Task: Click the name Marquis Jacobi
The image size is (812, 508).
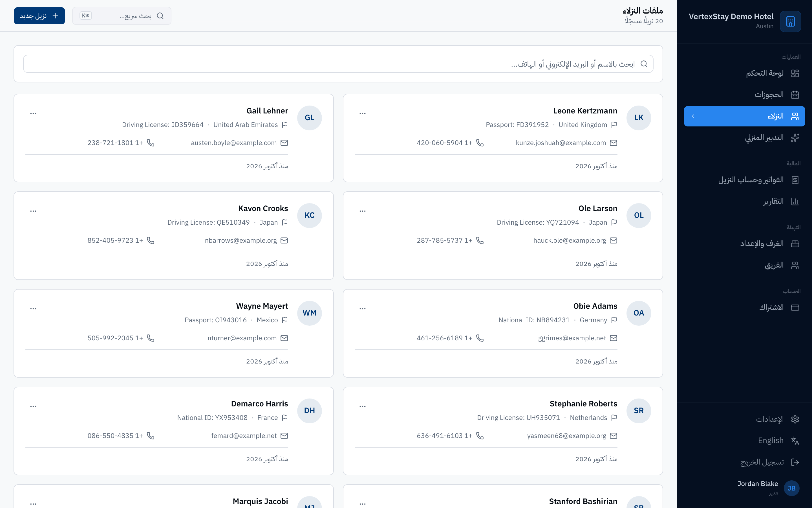Action: point(260,501)
